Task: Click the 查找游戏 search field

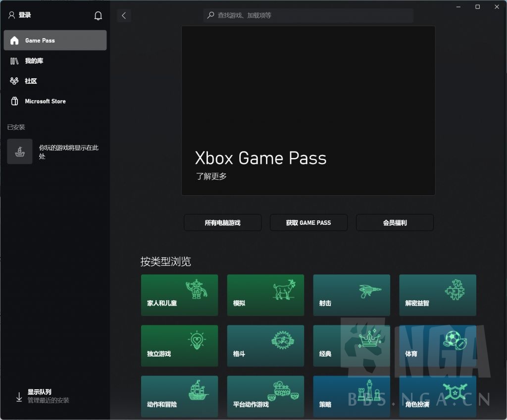Action: (308, 15)
